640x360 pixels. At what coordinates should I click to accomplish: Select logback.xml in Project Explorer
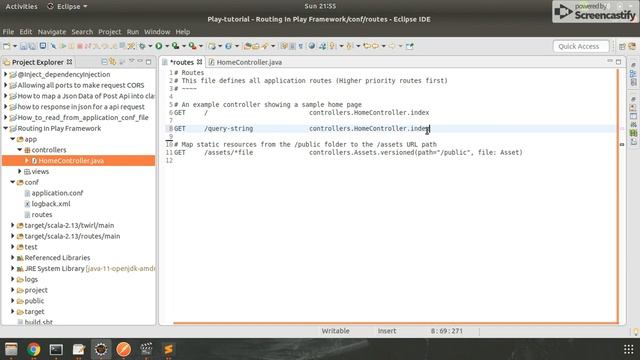pos(51,204)
